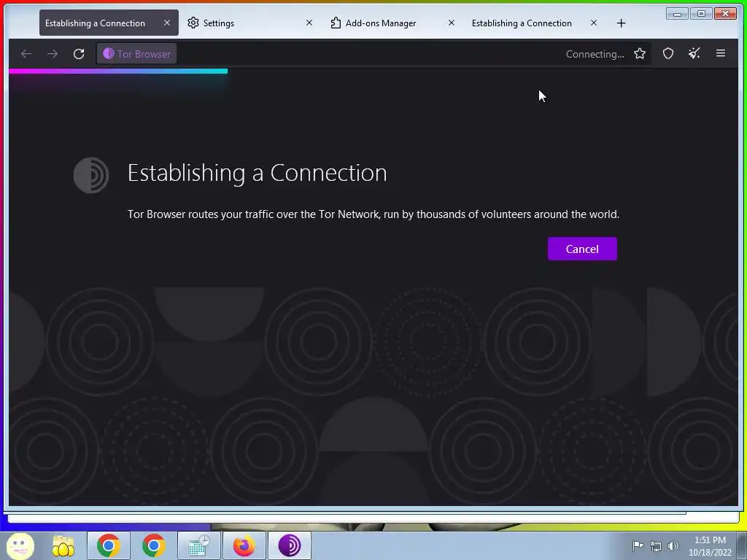This screenshot has width=747, height=560.
Task: Bookmark this page with the star icon
Action: click(x=640, y=54)
